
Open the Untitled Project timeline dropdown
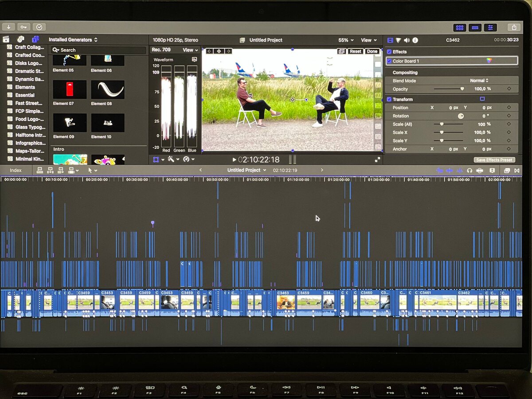pyautogui.click(x=247, y=170)
